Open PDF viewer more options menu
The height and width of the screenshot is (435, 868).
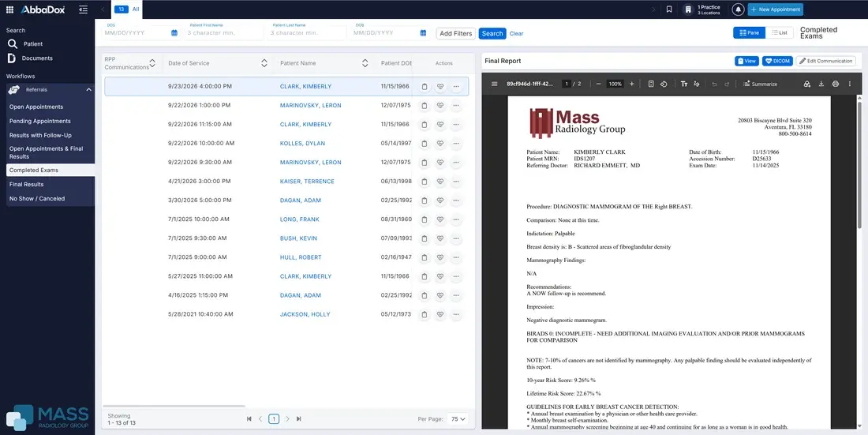pos(850,84)
